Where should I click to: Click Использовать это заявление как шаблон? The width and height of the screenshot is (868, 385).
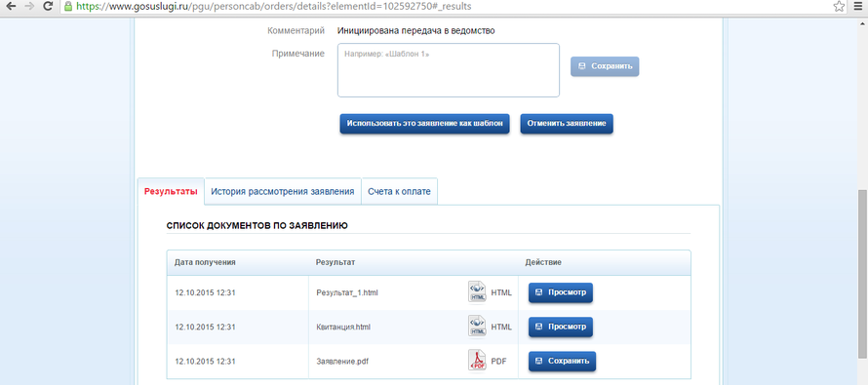coord(424,124)
